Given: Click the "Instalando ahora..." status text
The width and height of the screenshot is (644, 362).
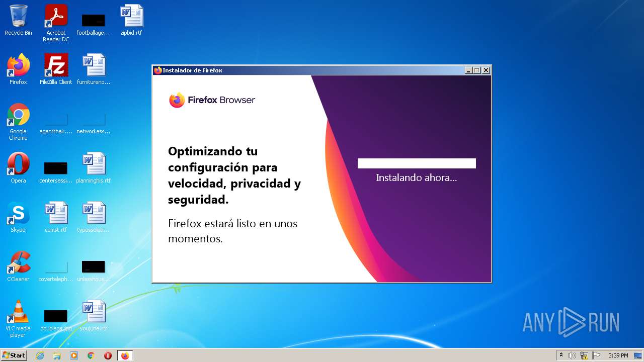Looking at the screenshot, I should pyautogui.click(x=417, y=177).
